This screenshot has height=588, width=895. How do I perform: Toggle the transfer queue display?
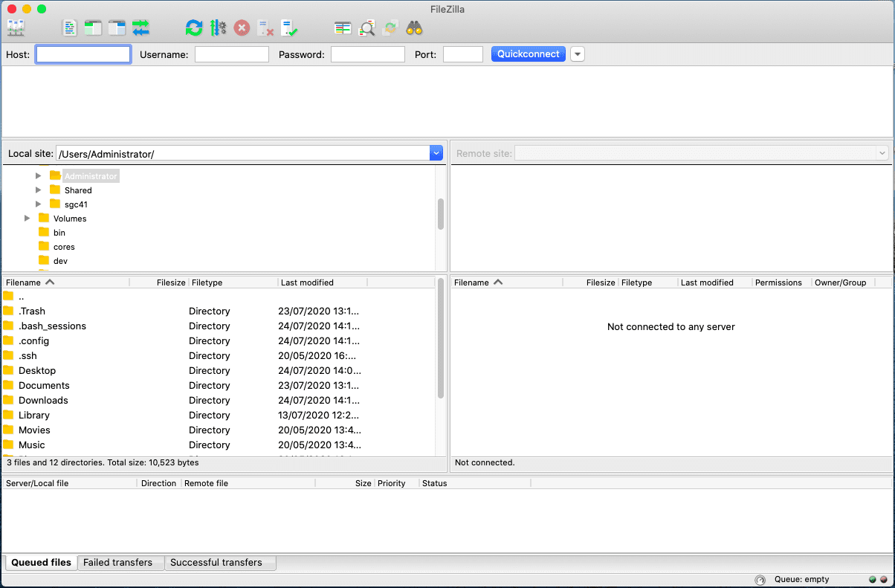[x=140, y=28]
